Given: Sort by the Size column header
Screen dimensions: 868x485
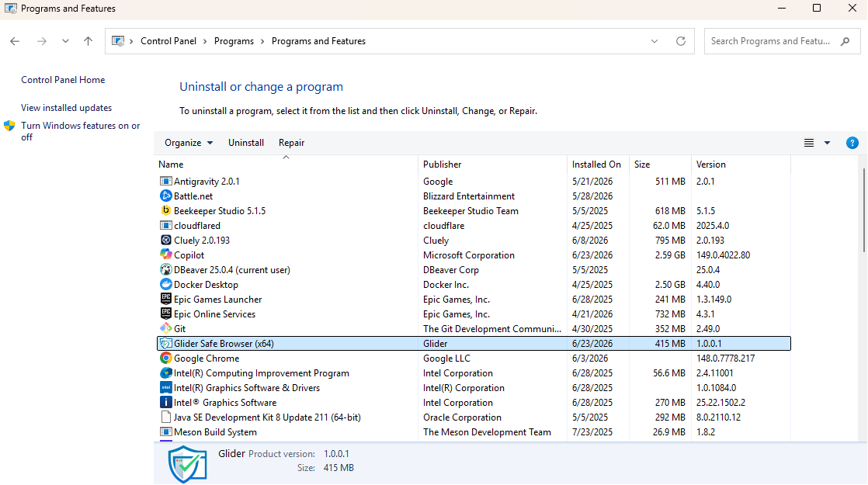Looking at the screenshot, I should [x=660, y=165].
